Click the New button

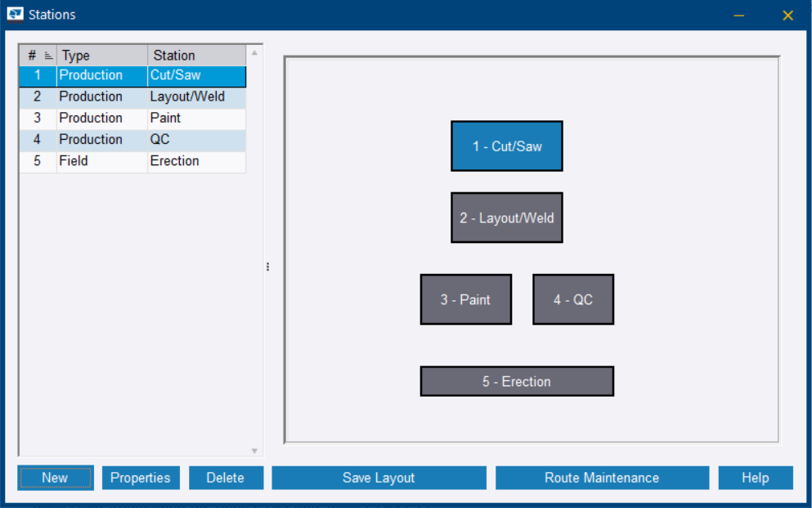click(x=55, y=478)
